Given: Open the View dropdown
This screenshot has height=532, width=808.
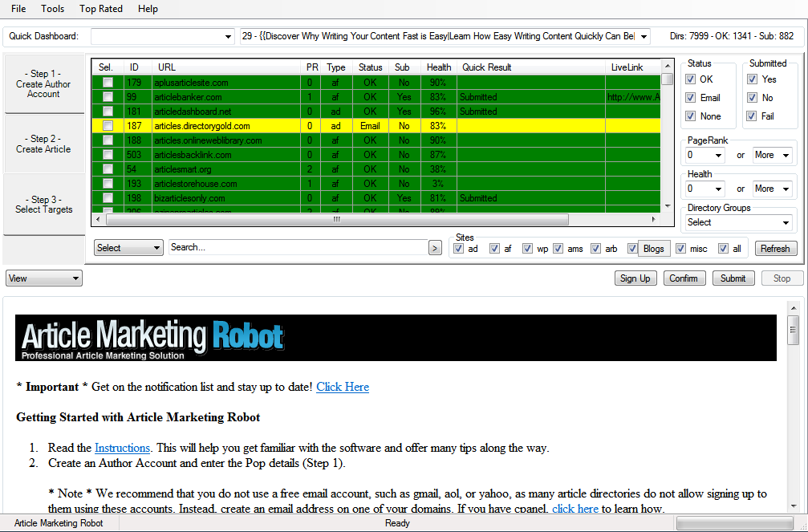Looking at the screenshot, I should (43, 278).
